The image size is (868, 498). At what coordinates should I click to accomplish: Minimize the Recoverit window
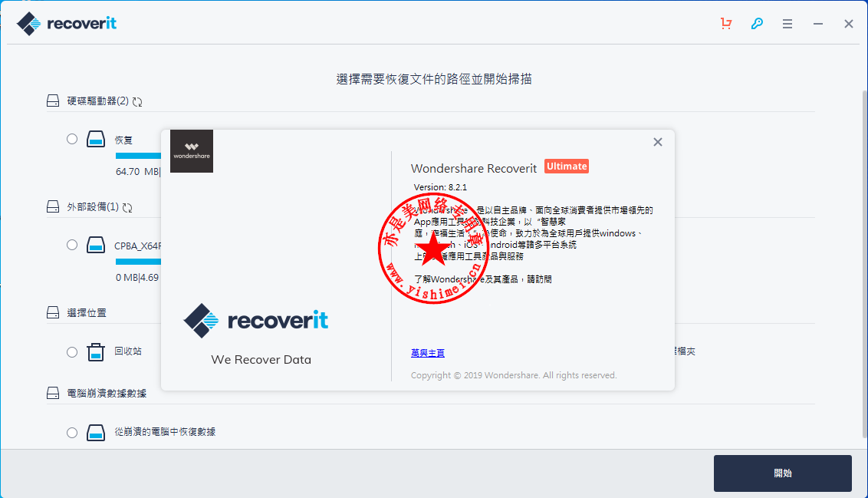(x=817, y=24)
